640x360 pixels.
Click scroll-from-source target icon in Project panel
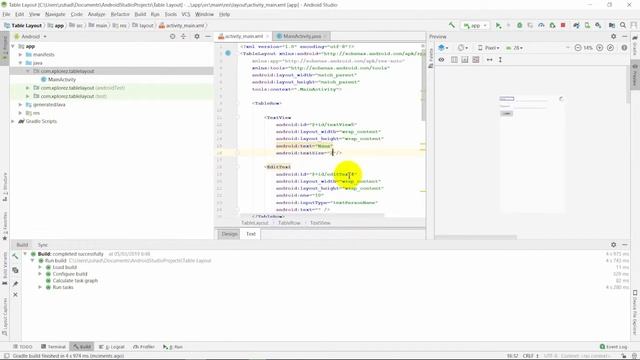[x=173, y=36]
